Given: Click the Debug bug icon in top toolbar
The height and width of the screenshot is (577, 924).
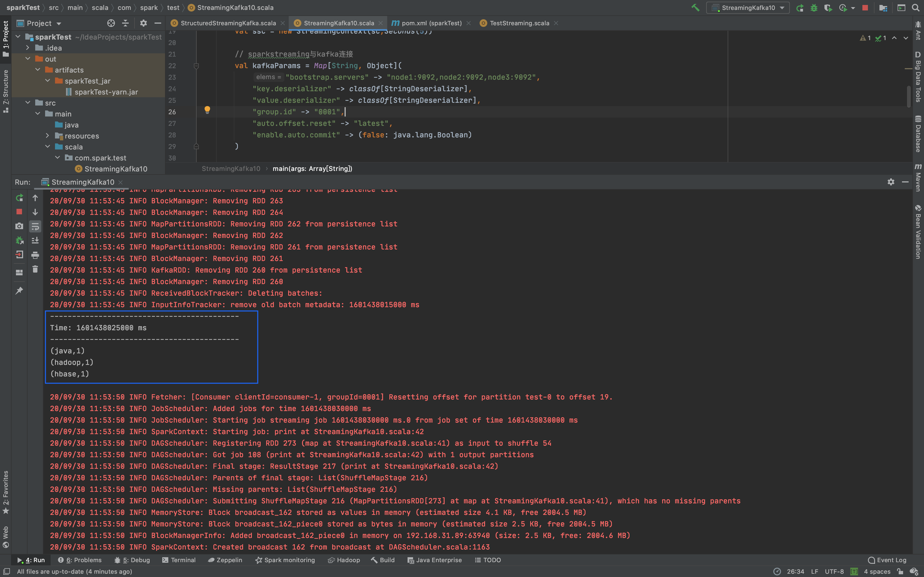Looking at the screenshot, I should [814, 8].
